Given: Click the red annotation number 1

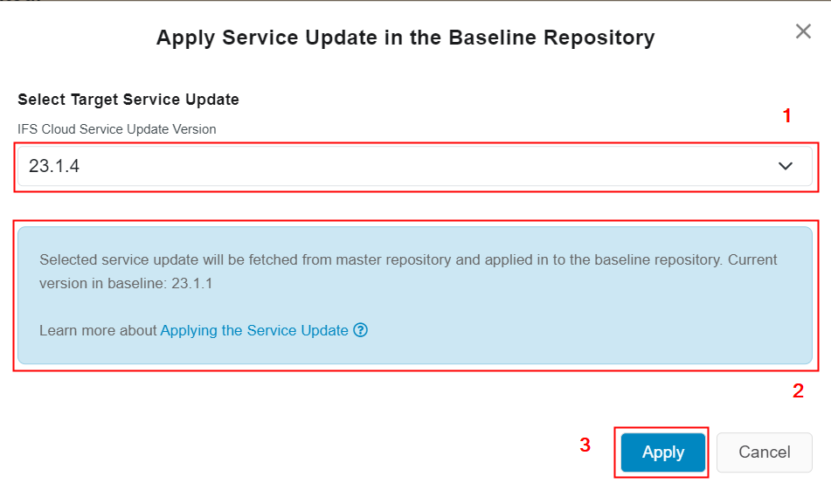Looking at the screenshot, I should (786, 116).
